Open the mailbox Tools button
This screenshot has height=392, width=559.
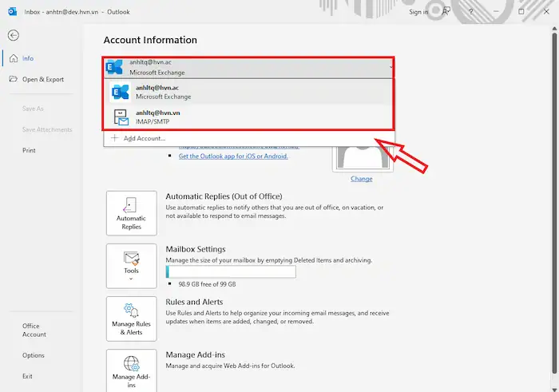132,266
